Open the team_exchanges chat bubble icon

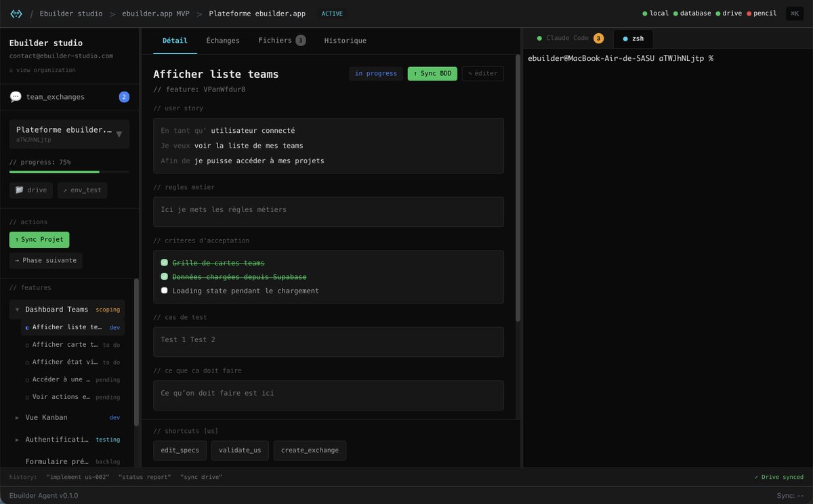point(16,97)
